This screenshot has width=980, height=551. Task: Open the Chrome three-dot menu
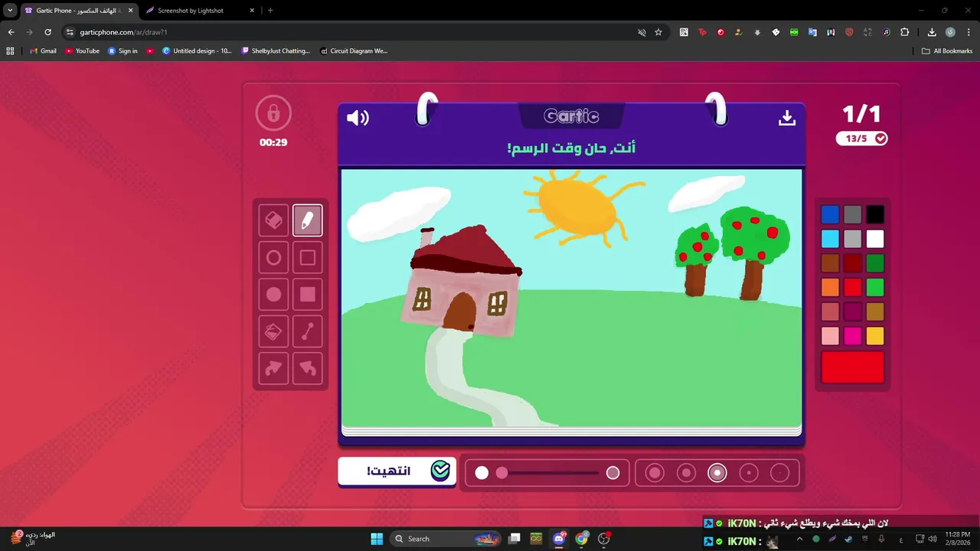(969, 32)
